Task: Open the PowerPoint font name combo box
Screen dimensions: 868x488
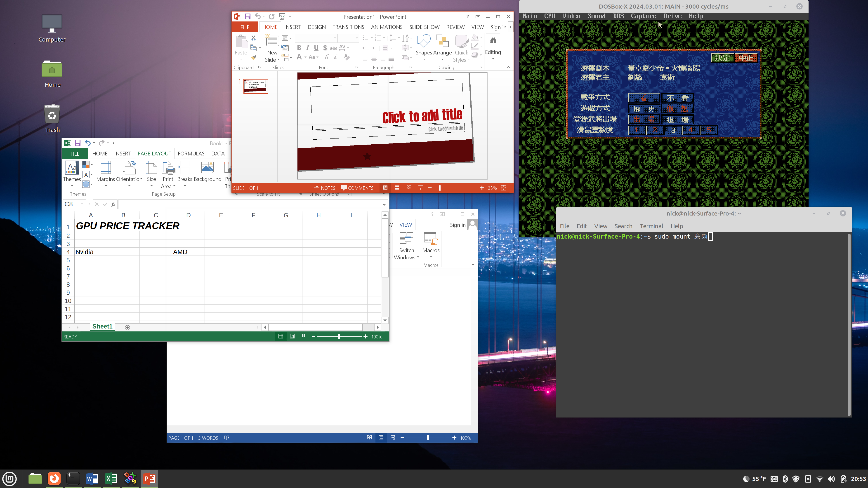Action: pos(316,38)
